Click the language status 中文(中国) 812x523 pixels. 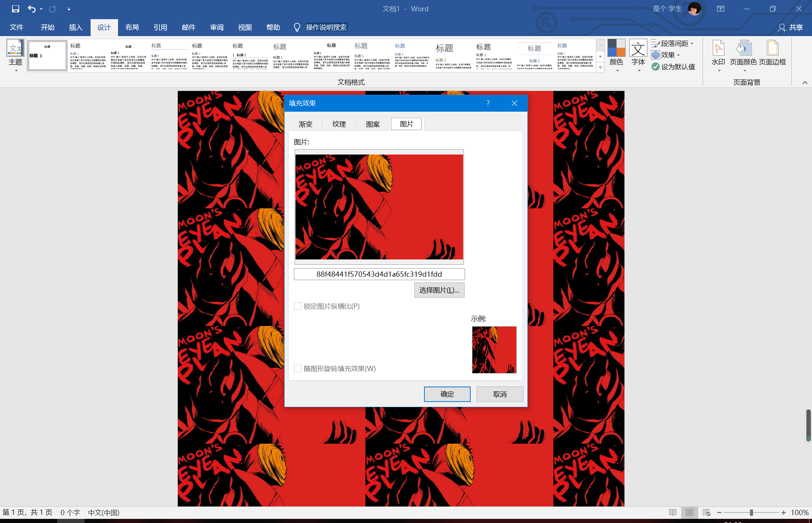click(x=104, y=512)
